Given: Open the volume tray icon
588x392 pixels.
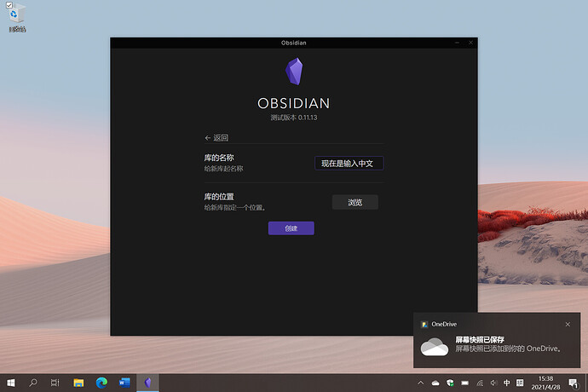Looking at the screenshot, I should pos(493,383).
